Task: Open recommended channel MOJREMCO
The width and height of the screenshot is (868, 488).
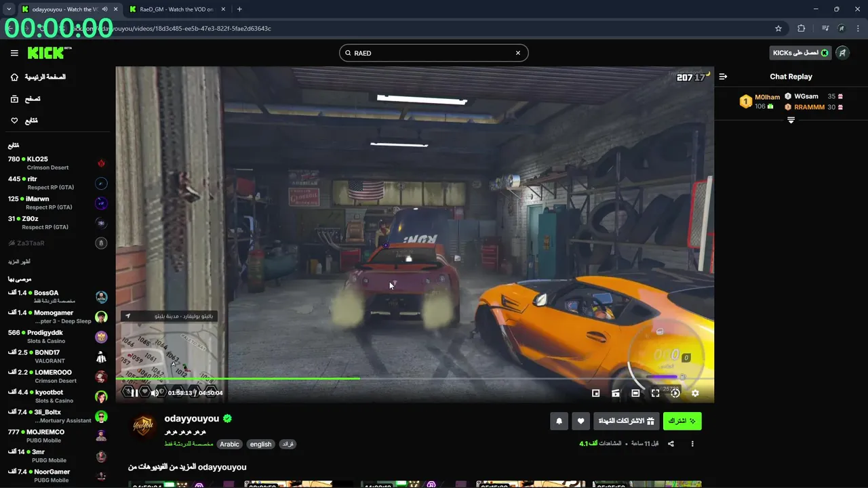Action: click(x=58, y=436)
